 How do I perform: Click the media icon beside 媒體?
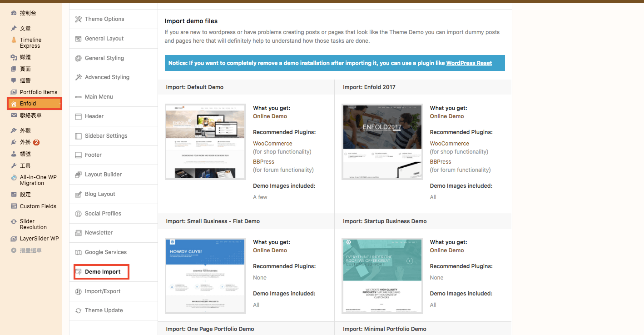point(14,57)
